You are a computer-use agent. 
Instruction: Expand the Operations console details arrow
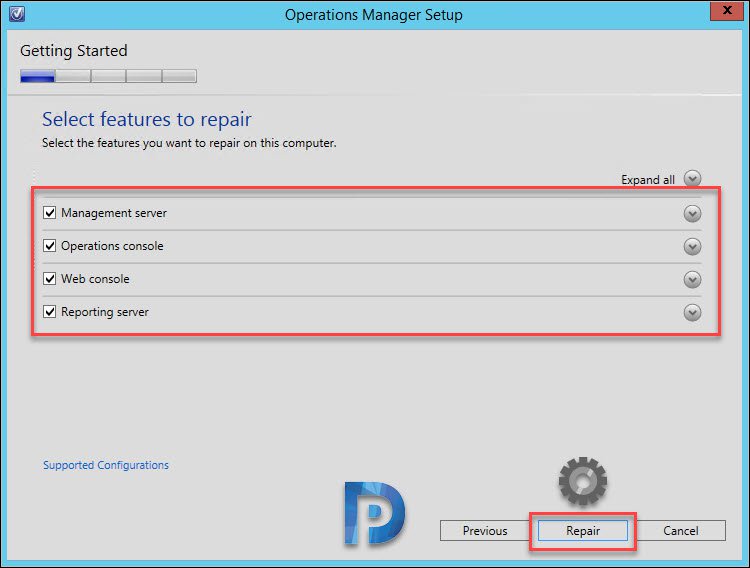point(692,246)
